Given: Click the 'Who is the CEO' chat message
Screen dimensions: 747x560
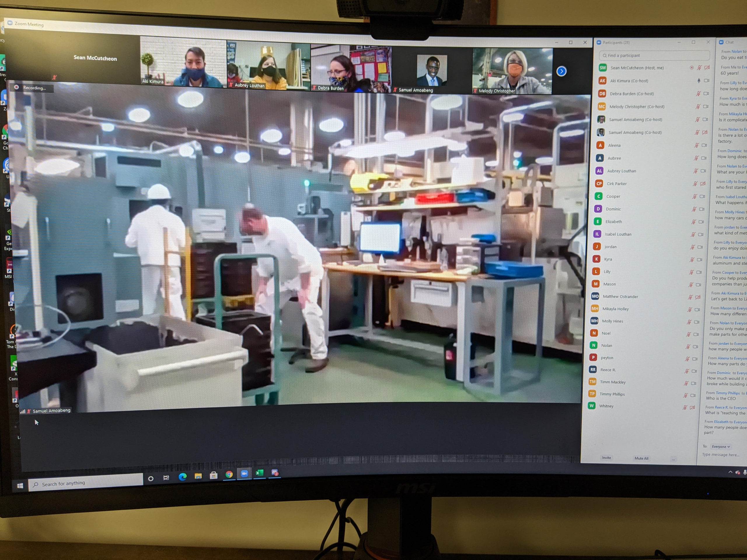Looking at the screenshot, I should coord(721,398).
